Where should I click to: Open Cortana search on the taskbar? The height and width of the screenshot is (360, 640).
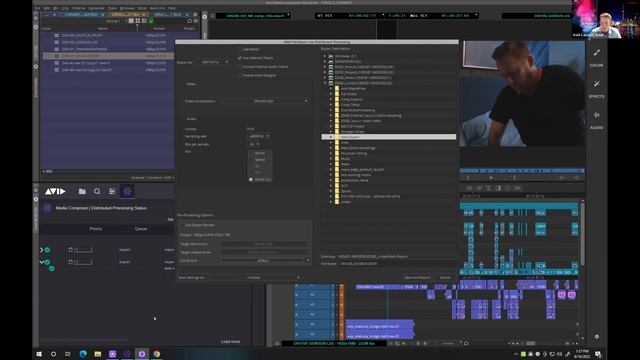point(53,354)
